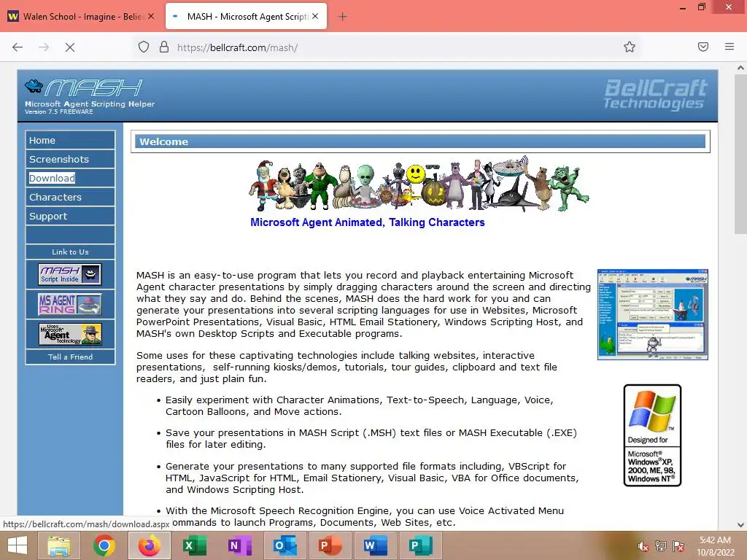The height and width of the screenshot is (560, 747).
Task: Open OneNote from the taskbar
Action: pos(239,545)
